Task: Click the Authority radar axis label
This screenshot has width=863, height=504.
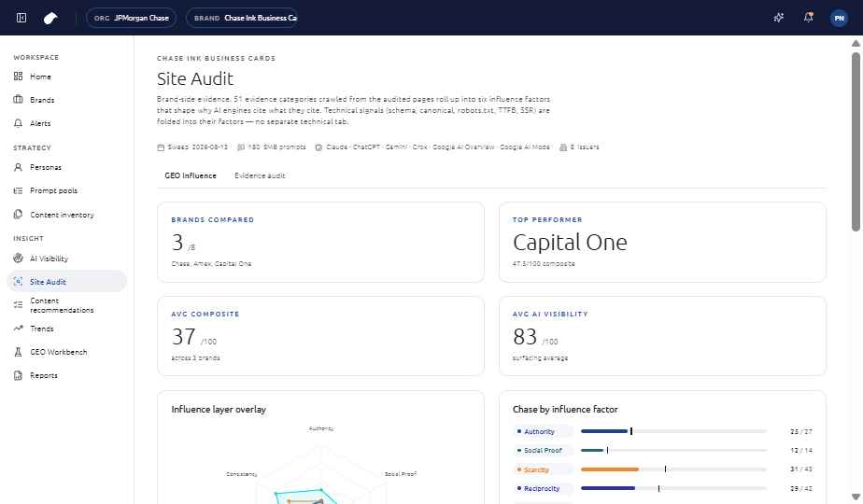Action: point(321,428)
